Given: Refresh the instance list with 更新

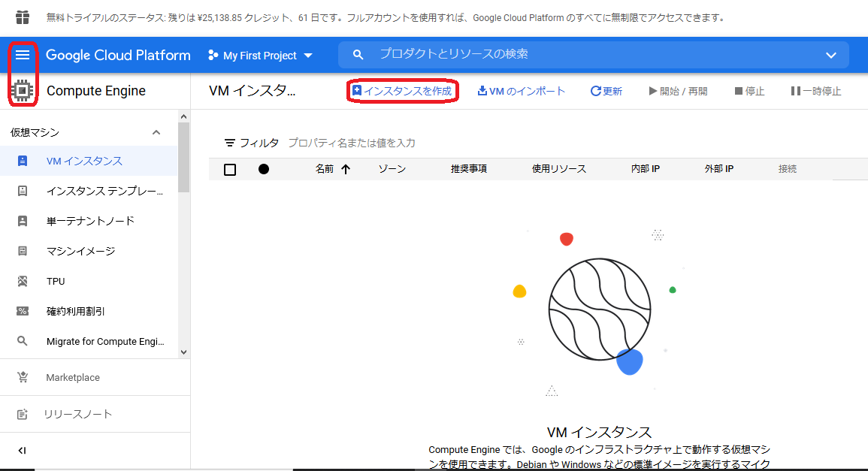Looking at the screenshot, I should (606, 91).
